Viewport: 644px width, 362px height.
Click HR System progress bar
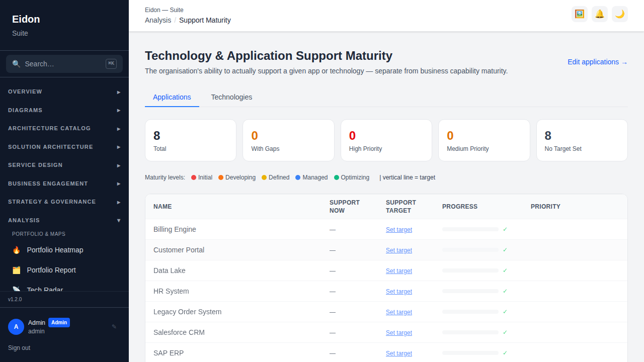tap(470, 291)
